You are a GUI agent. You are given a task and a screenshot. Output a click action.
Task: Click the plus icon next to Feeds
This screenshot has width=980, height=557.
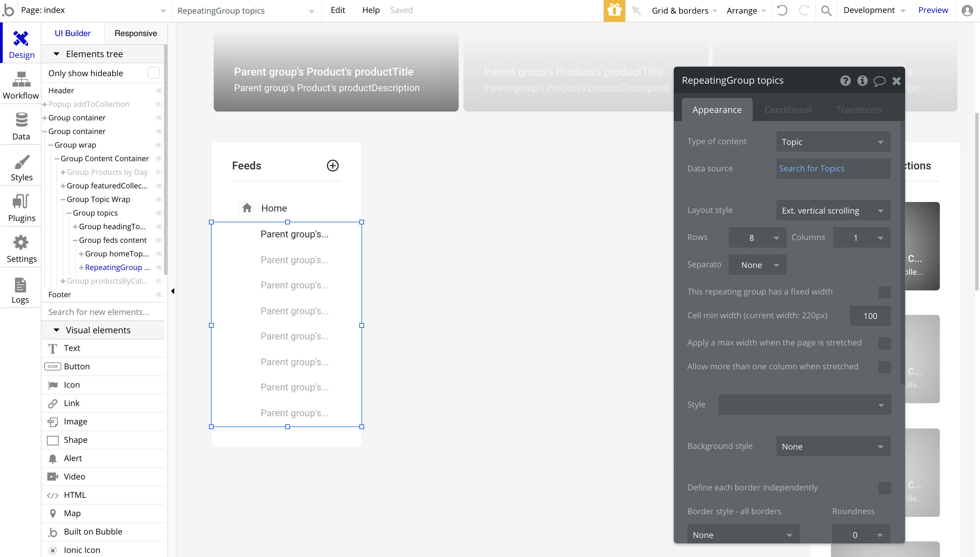[x=332, y=166]
